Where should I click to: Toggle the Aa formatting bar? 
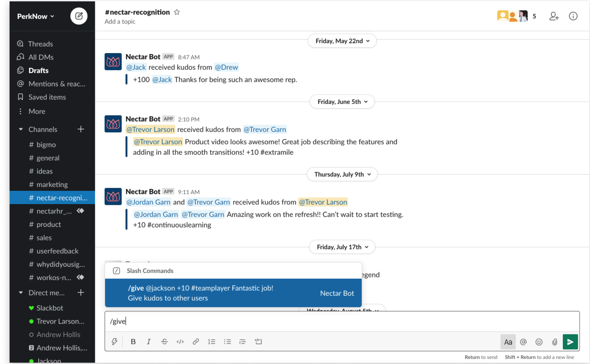508,342
